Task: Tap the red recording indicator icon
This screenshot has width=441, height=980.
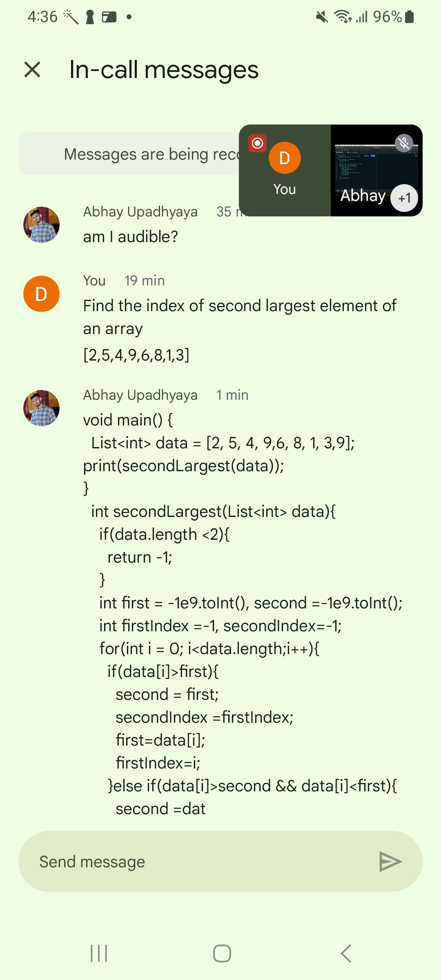Action: coord(257,143)
